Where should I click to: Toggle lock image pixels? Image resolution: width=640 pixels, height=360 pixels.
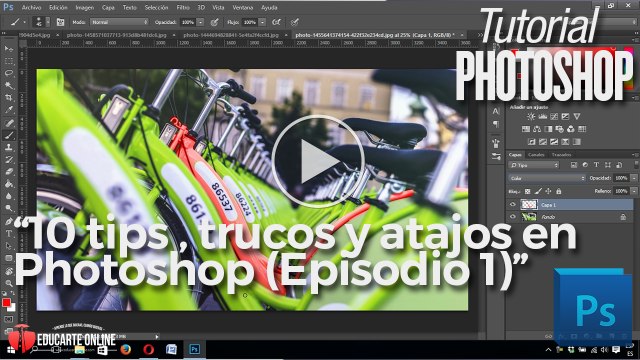tap(538, 191)
